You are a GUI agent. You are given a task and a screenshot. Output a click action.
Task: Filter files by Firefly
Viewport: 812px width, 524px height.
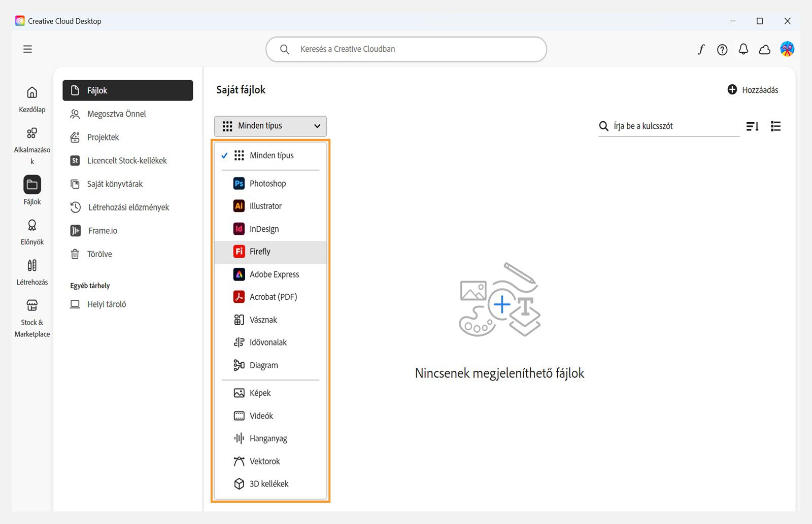pyautogui.click(x=270, y=252)
